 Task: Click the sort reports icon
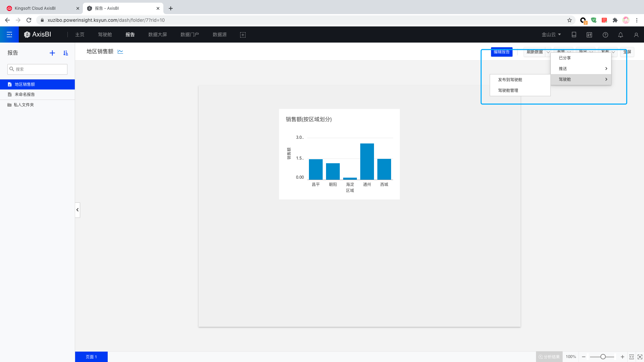[x=66, y=53]
